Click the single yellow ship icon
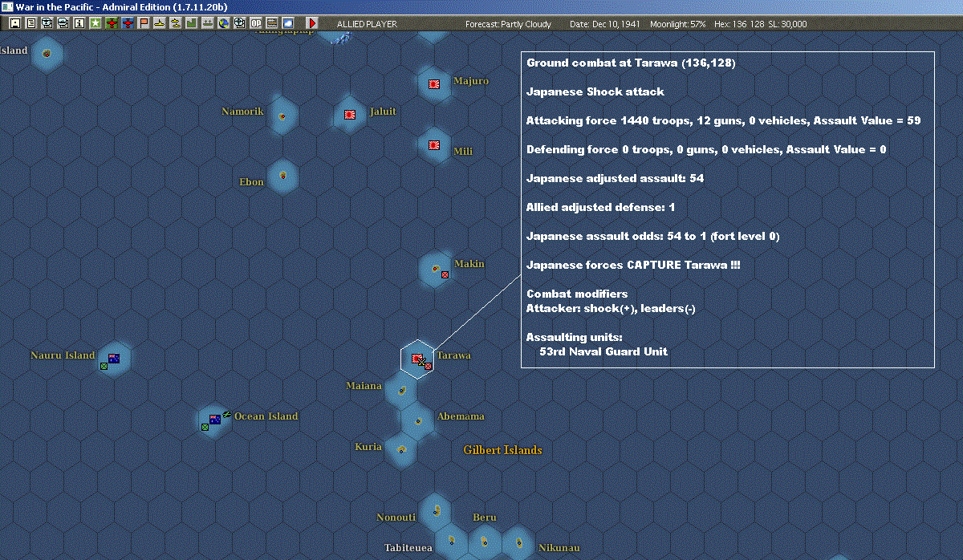The image size is (963, 560). [160, 23]
